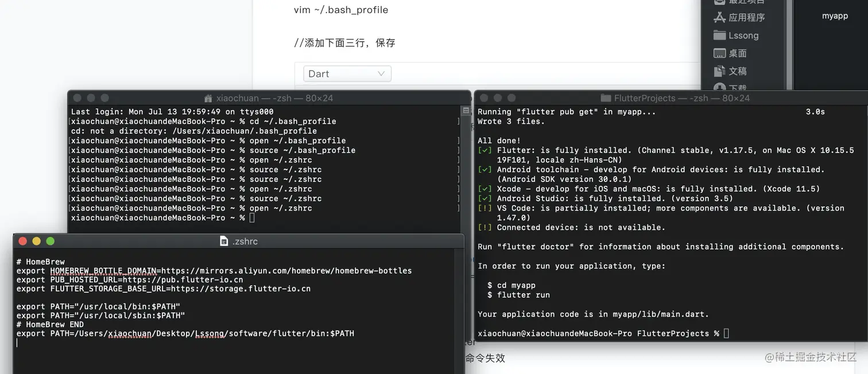Zoom the .zshrc window with green button
The height and width of the screenshot is (374, 868).
click(x=51, y=241)
